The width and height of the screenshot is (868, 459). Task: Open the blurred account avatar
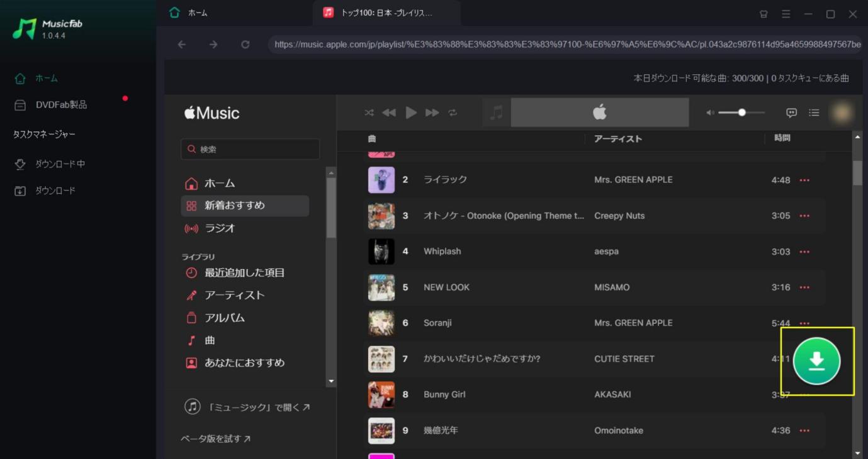click(x=842, y=113)
